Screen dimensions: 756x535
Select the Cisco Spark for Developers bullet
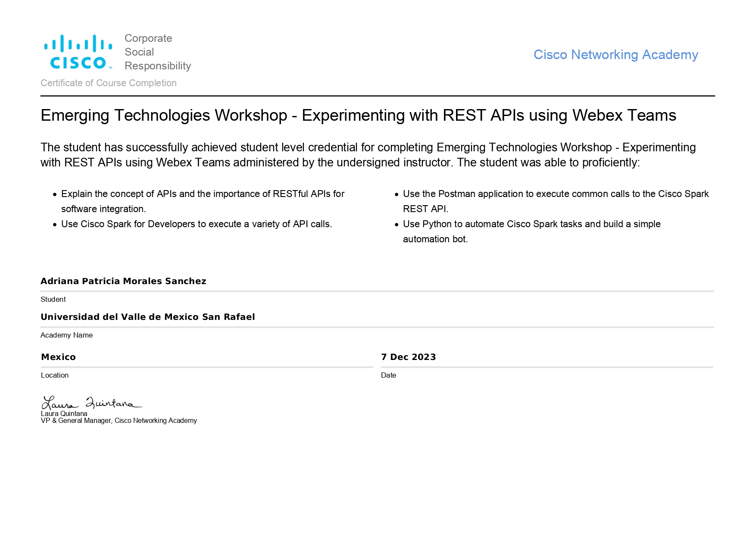click(x=196, y=224)
